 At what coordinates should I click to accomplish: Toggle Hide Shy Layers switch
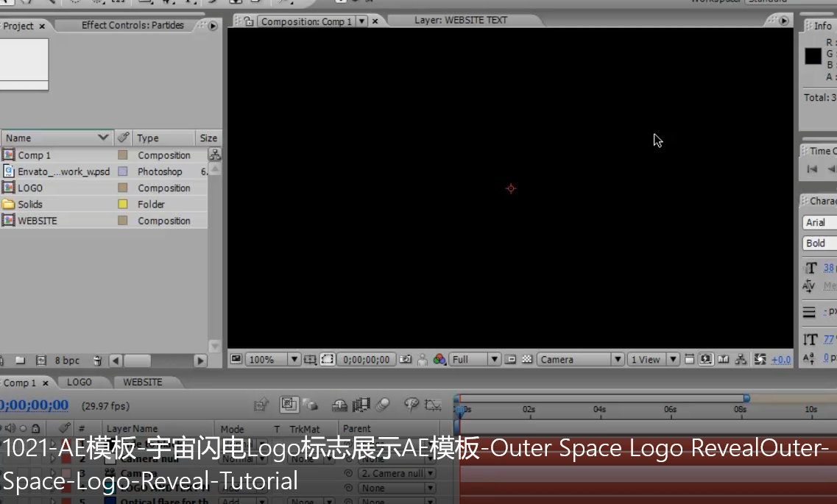click(x=339, y=405)
